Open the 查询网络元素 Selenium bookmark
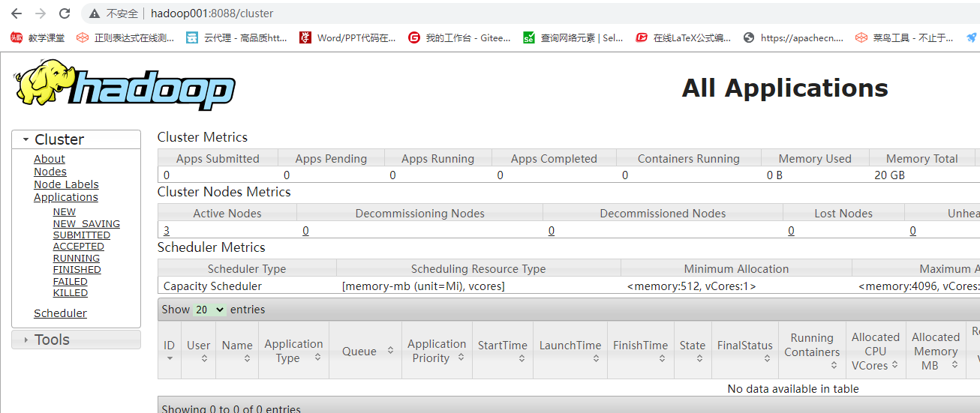The width and height of the screenshot is (980, 413). (x=573, y=37)
